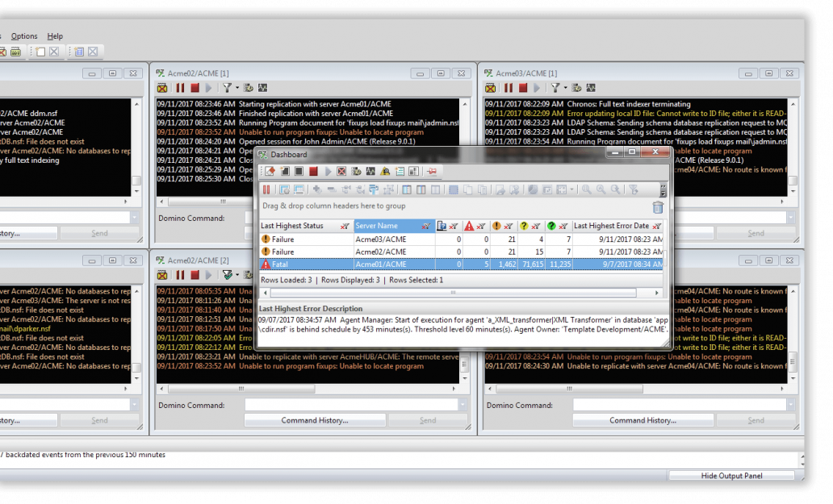833x504 pixels.
Task: Focus Domino Command field in bottom-right console
Action: 680,405
